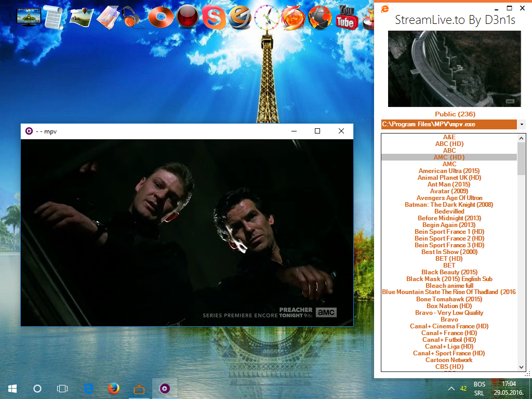Launch Edge from the taskbar
Screen dimensions: 532x399
(x=88, y=389)
